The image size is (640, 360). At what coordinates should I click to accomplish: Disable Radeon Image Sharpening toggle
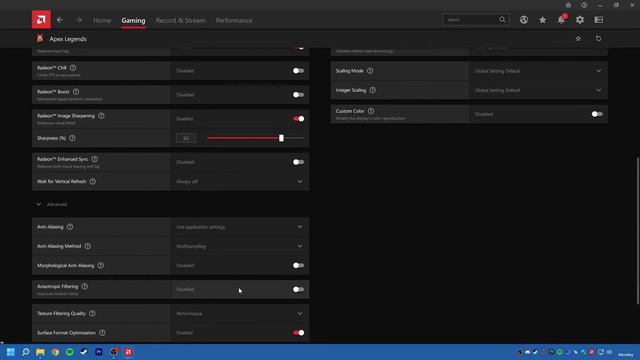(x=298, y=119)
